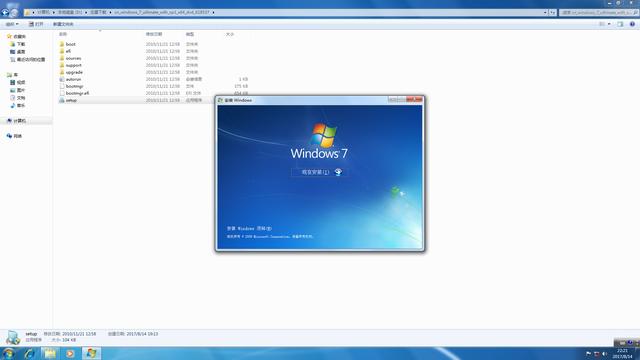The image size is (640, 360).
Task: Click Computer (计算机) in address breadcrumb
Action: click(44, 13)
